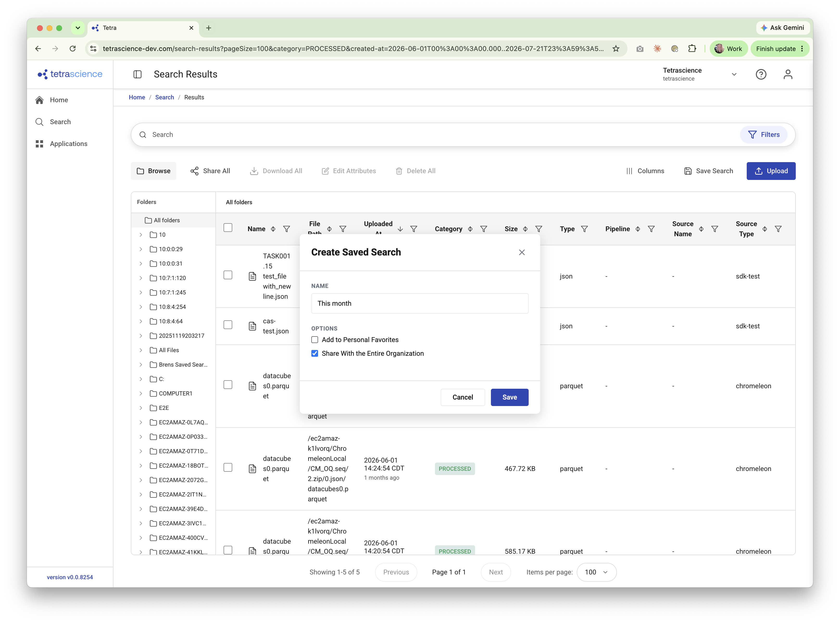Check the select-all files header checkbox
840x623 pixels.
[228, 228]
